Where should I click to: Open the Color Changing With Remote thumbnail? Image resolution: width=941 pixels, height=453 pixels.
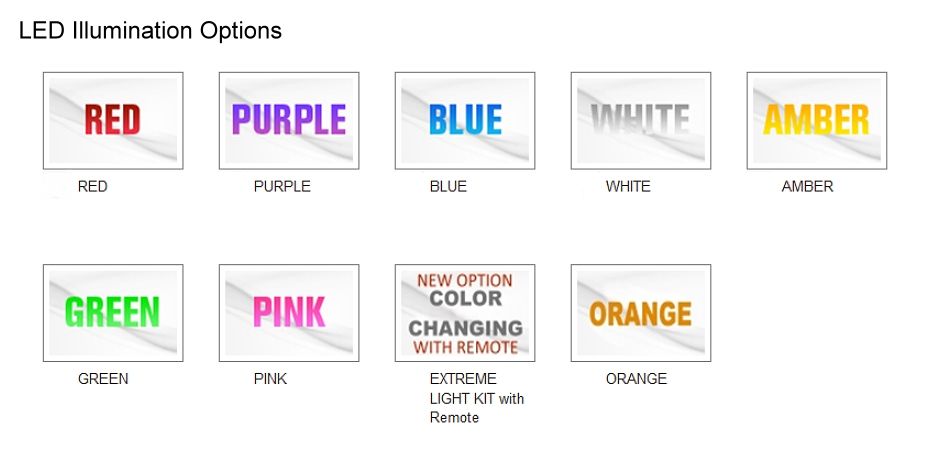tap(464, 313)
